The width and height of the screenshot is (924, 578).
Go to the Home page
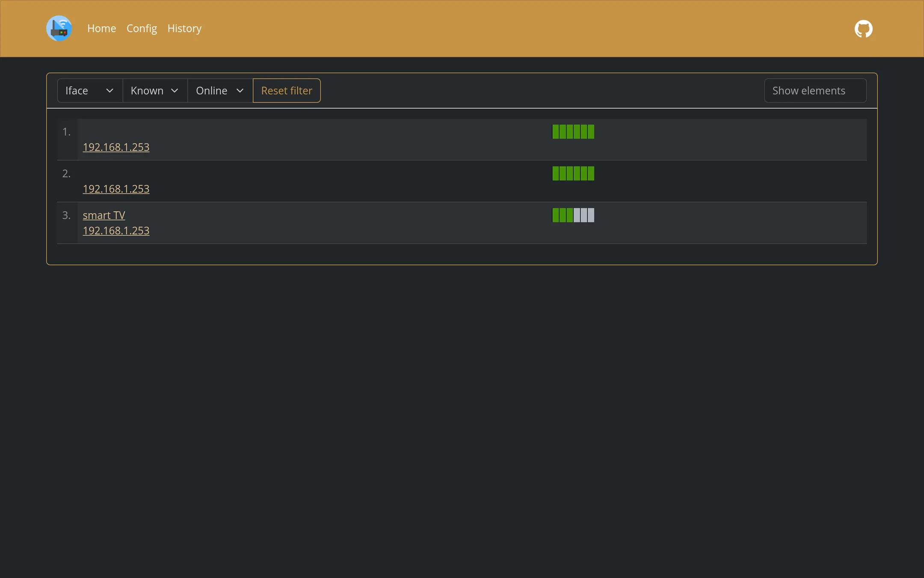pos(102,28)
